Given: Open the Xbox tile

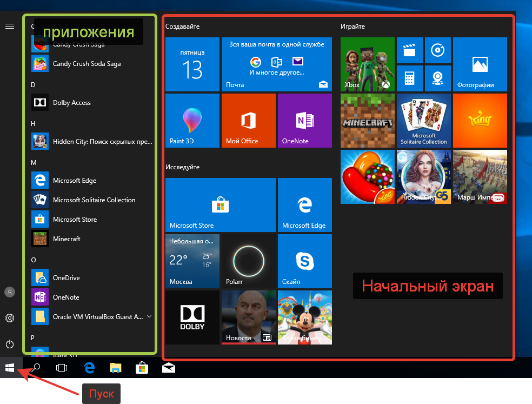Looking at the screenshot, I should tap(368, 64).
